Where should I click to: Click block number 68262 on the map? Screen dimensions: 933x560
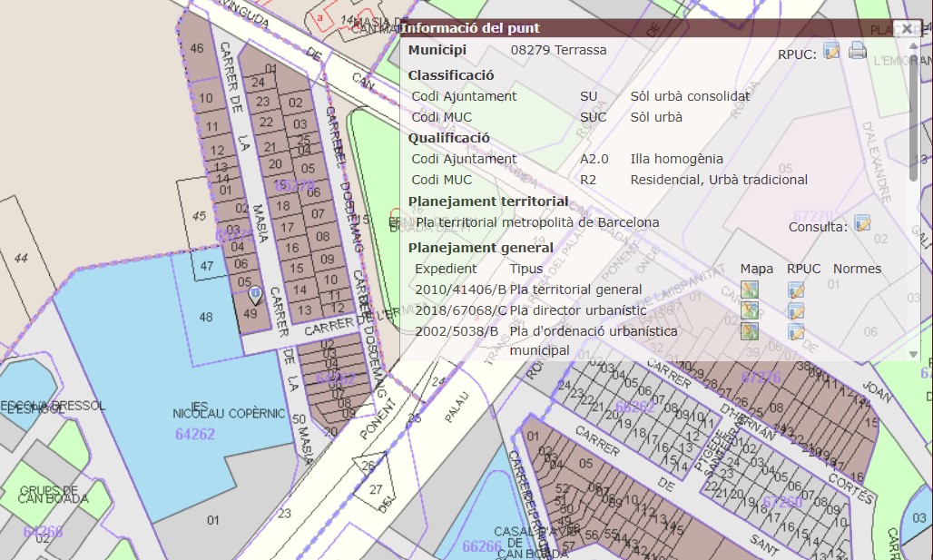pos(635,407)
